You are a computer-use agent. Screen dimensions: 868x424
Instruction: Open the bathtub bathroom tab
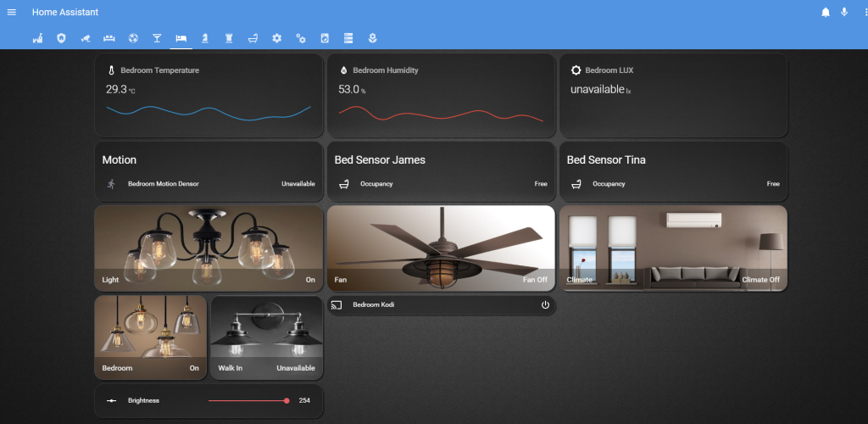[x=253, y=38]
